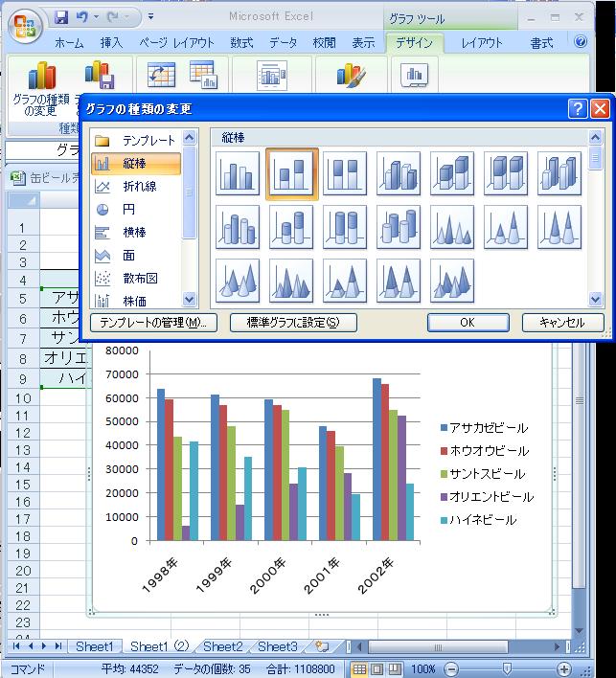
Task: Select the 3-D clustered column chart type
Action: 399,173
